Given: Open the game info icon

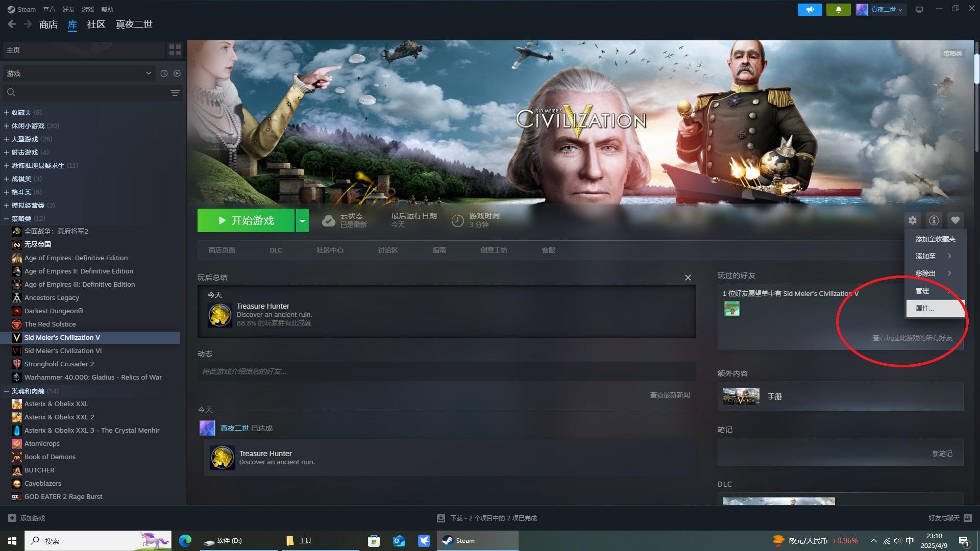Looking at the screenshot, I should [934, 220].
